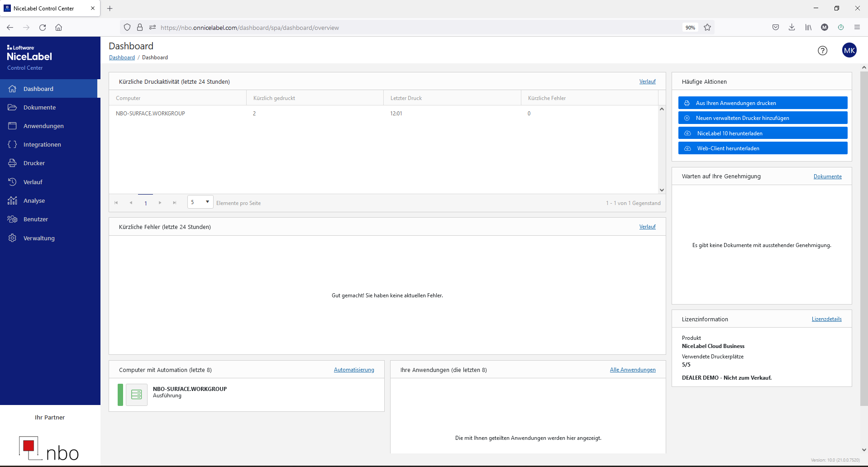Click the 90% zoom indicator
The width and height of the screenshot is (868, 467).
[x=690, y=28]
